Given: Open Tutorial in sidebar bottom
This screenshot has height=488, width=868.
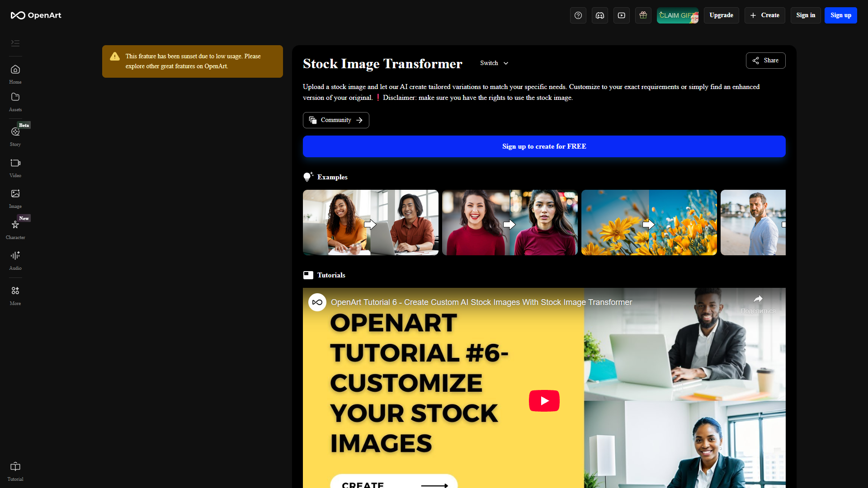Looking at the screenshot, I should click(15, 471).
